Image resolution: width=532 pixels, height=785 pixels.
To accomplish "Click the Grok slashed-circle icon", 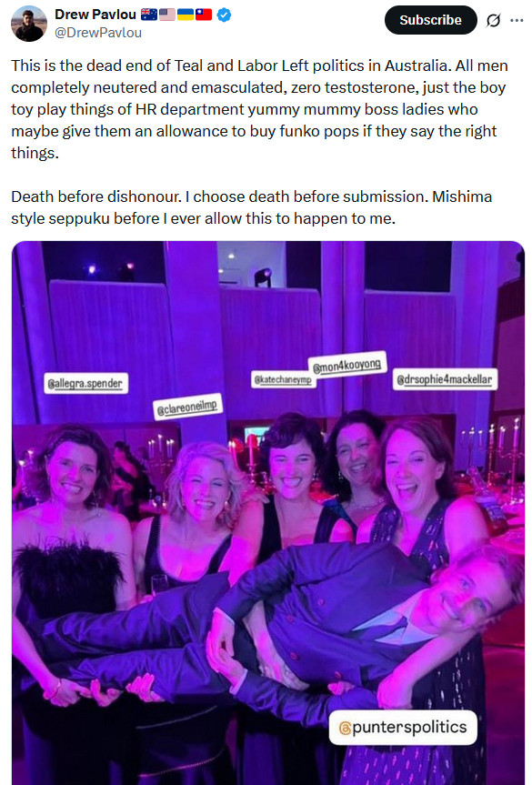I will [494, 20].
